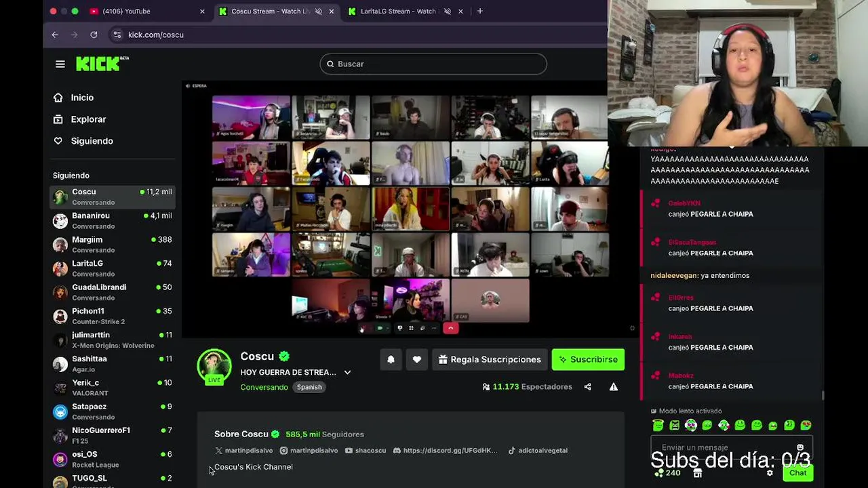Go back in browser history
This screenshot has height=488, width=868.
[x=55, y=35]
